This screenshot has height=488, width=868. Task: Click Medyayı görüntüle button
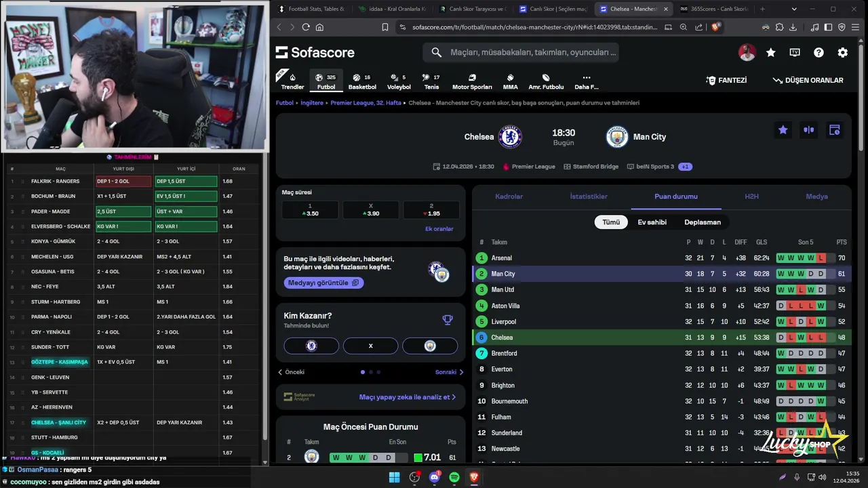pos(323,283)
